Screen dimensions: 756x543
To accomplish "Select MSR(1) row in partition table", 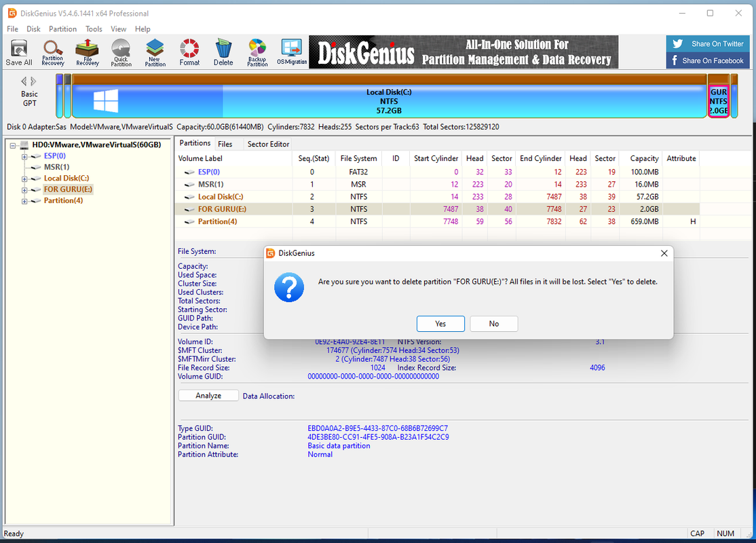I will click(x=438, y=184).
